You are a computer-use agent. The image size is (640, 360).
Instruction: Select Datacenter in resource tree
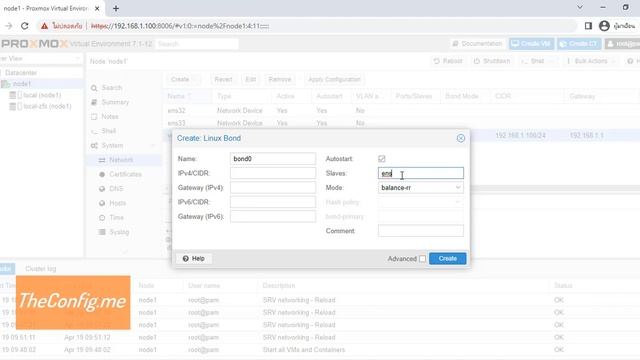tap(21, 73)
